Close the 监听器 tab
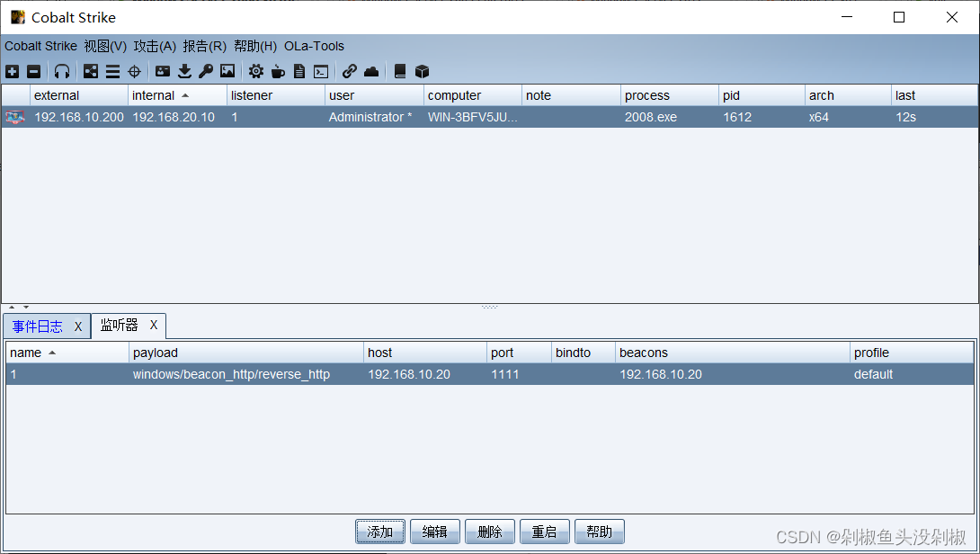 [153, 326]
